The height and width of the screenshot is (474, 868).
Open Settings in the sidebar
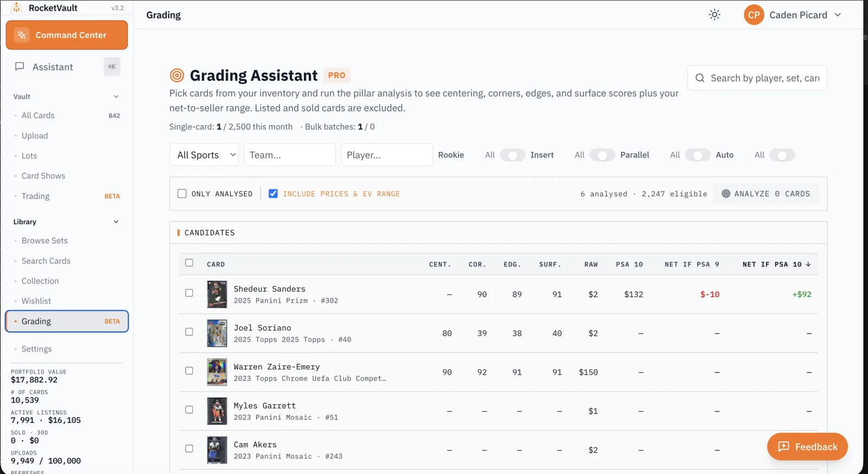tap(67, 349)
